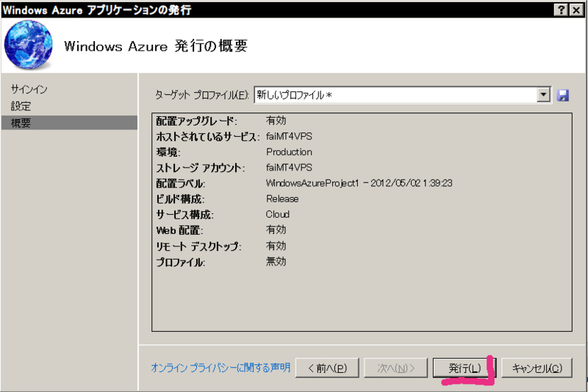588x392 pixels.
Task: Click the 発行(L) publish button
Action: (464, 368)
